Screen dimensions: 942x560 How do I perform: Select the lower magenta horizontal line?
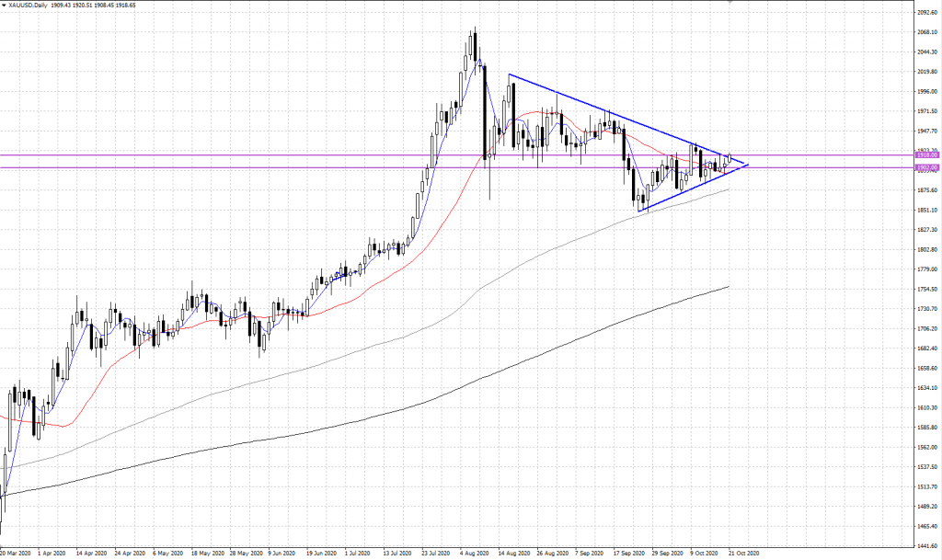(x=276, y=168)
